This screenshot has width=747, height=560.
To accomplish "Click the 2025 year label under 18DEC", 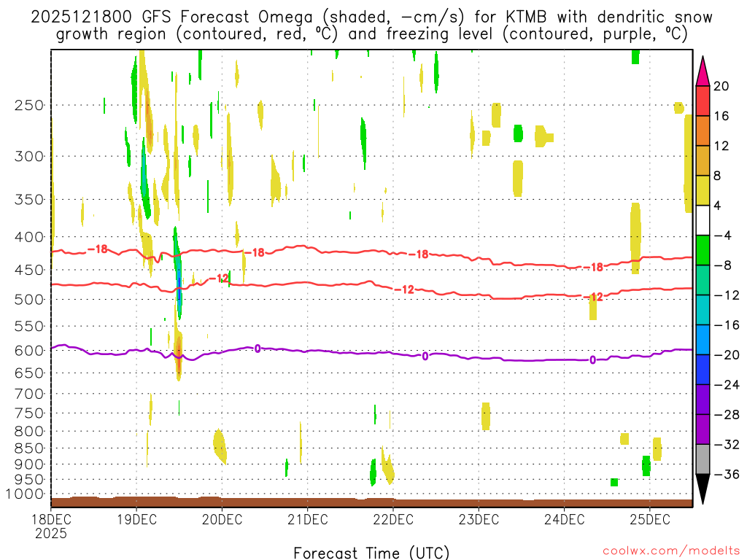I will [x=51, y=534].
